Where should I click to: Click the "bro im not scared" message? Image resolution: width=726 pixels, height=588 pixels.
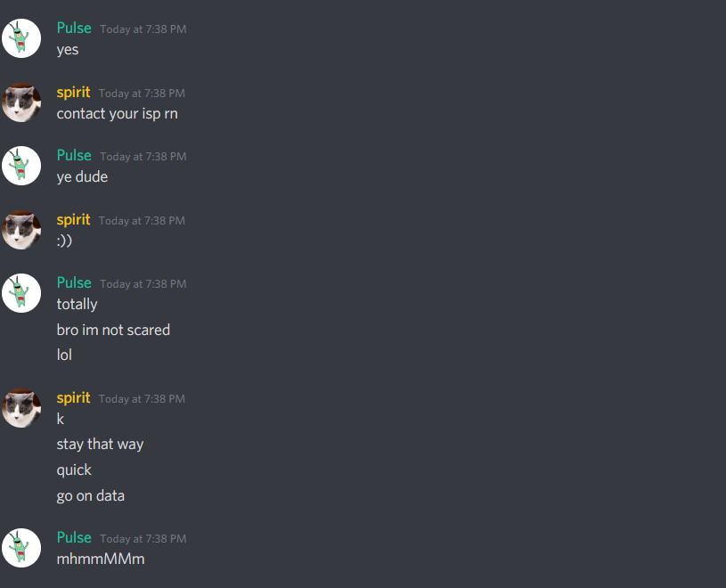click(x=113, y=331)
